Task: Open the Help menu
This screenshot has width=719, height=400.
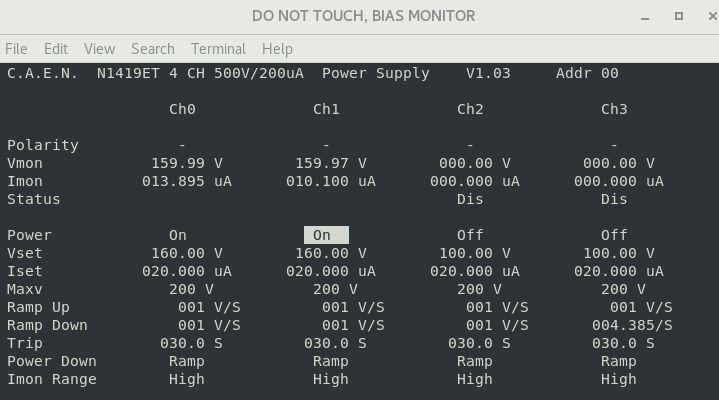Action: pyautogui.click(x=277, y=48)
